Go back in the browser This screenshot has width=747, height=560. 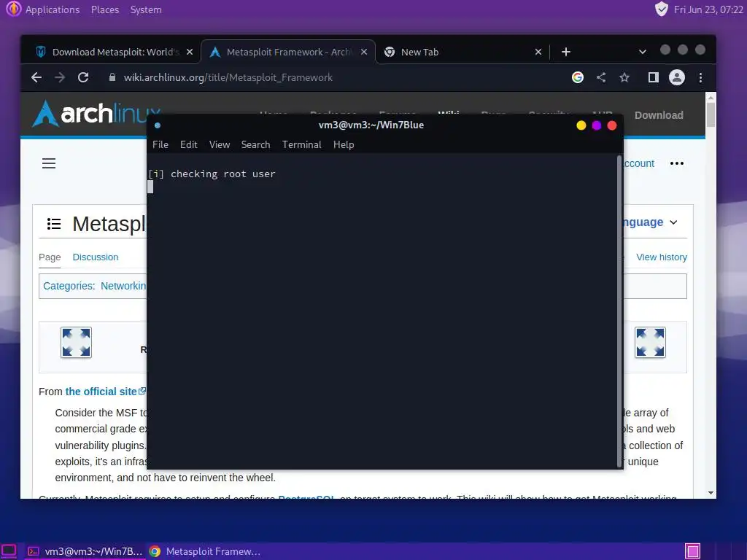click(x=36, y=77)
